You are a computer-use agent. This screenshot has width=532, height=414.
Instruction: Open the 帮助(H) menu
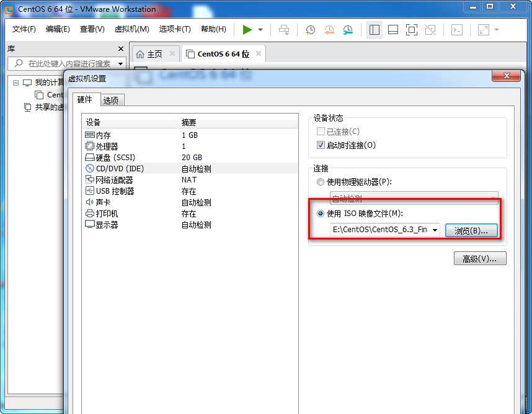213,29
